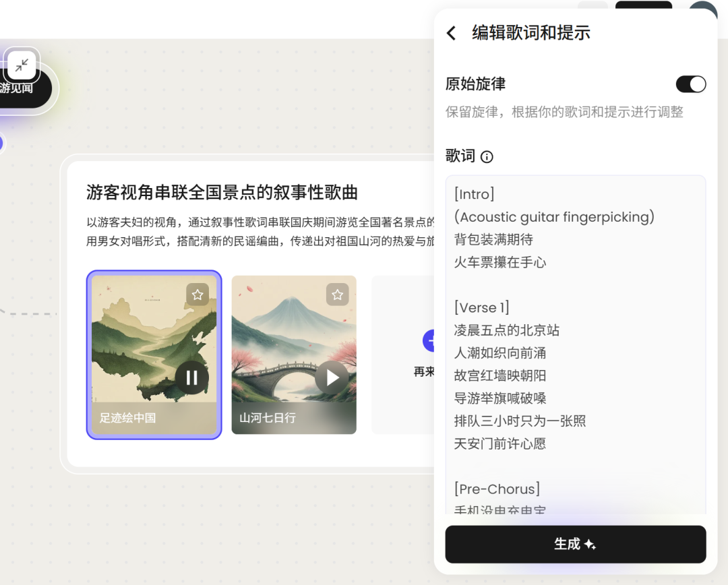This screenshot has height=585, width=728.
Task: Pause the 足迹绘中国 track
Action: click(x=191, y=378)
